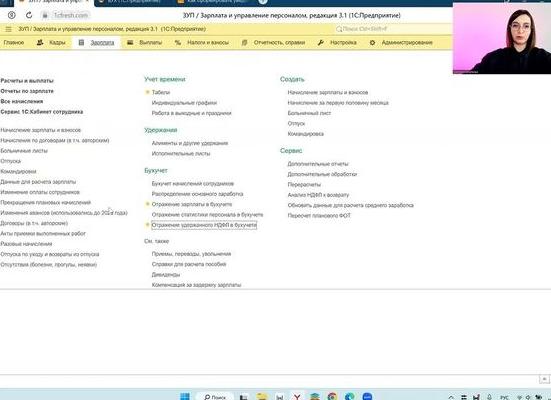This screenshot has height=400, width=551.
Task: Open Табели under Учет времени
Action: click(161, 92)
